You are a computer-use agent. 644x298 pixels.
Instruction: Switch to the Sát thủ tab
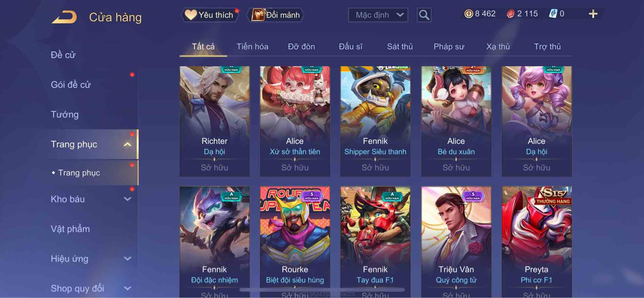(400, 46)
